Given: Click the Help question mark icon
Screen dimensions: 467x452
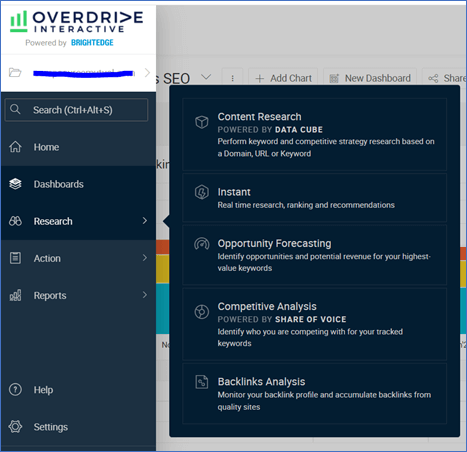Looking at the screenshot, I should point(15,389).
